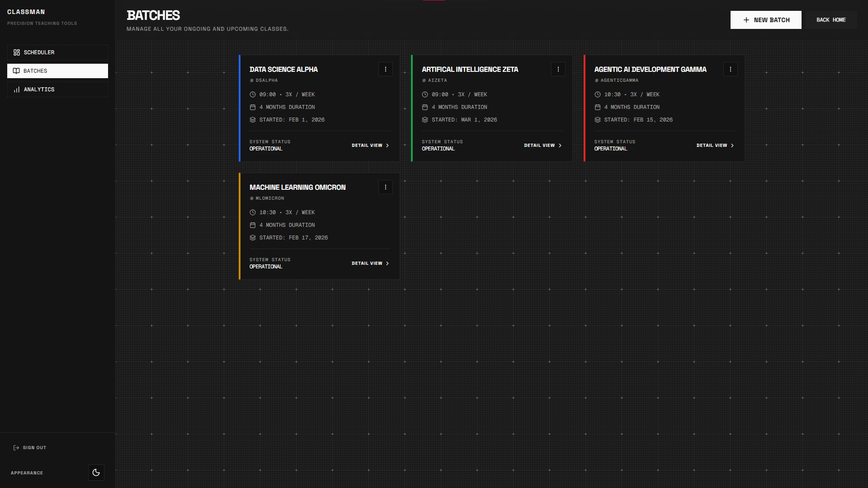Open Artifical Intelligence Zeta three-dot menu
The image size is (868, 488).
558,69
